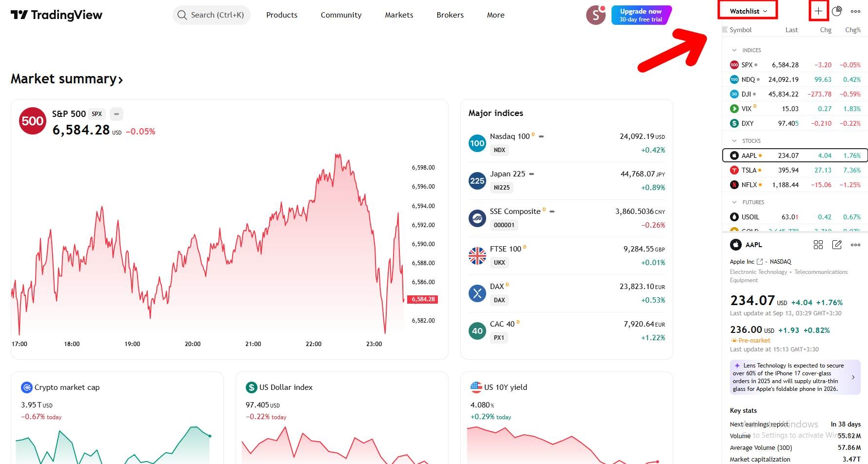Select the TSLA row in watchlist
Image resolution: width=868 pixels, height=464 pixels.
click(795, 170)
